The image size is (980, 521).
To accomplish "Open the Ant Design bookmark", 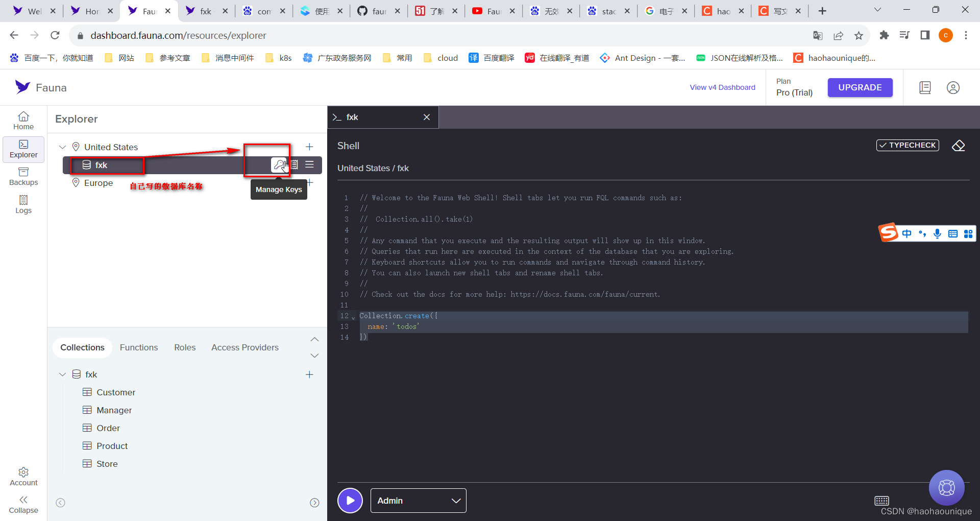I will pos(643,58).
